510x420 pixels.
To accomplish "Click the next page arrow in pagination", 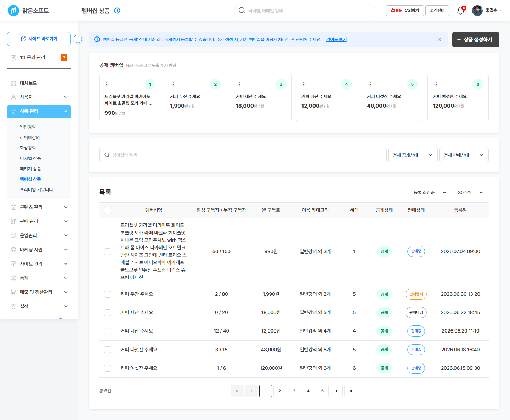I will [x=336, y=391].
